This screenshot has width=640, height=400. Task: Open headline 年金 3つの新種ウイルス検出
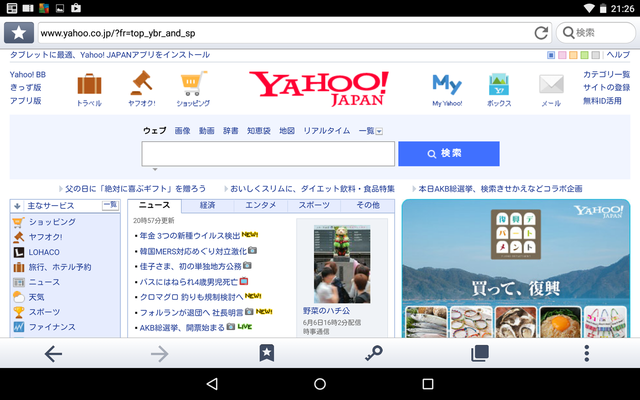click(x=190, y=236)
